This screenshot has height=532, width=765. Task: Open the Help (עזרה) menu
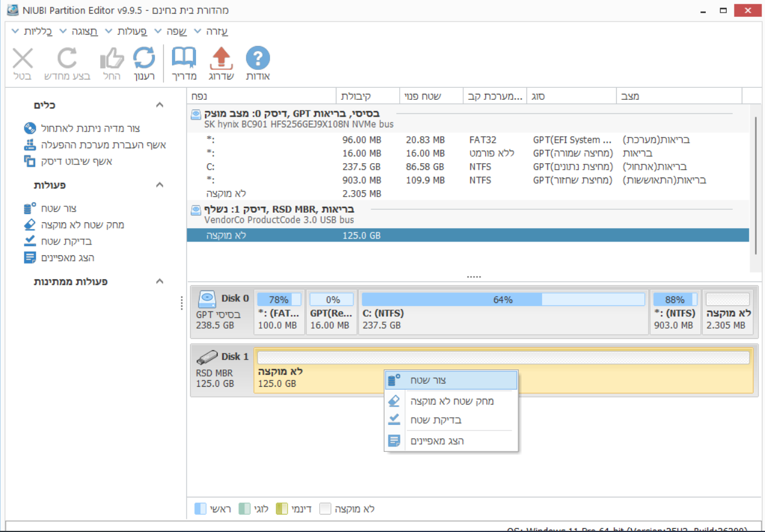tap(216, 31)
